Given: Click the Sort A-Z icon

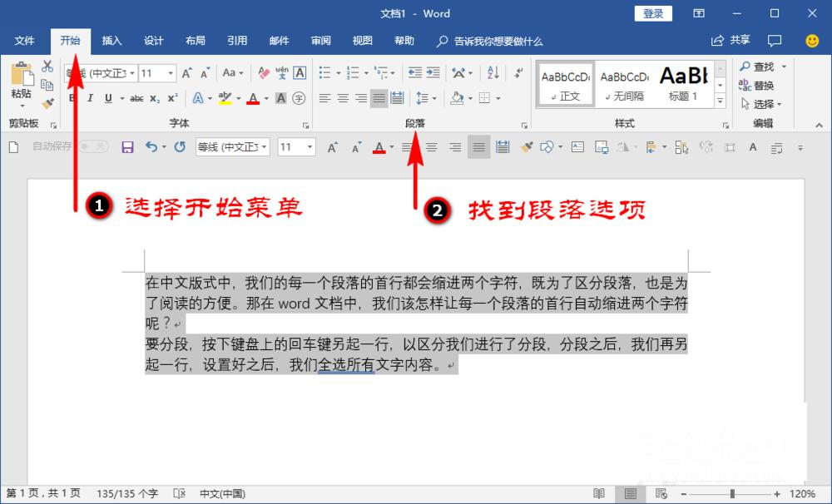Looking at the screenshot, I should [x=493, y=72].
